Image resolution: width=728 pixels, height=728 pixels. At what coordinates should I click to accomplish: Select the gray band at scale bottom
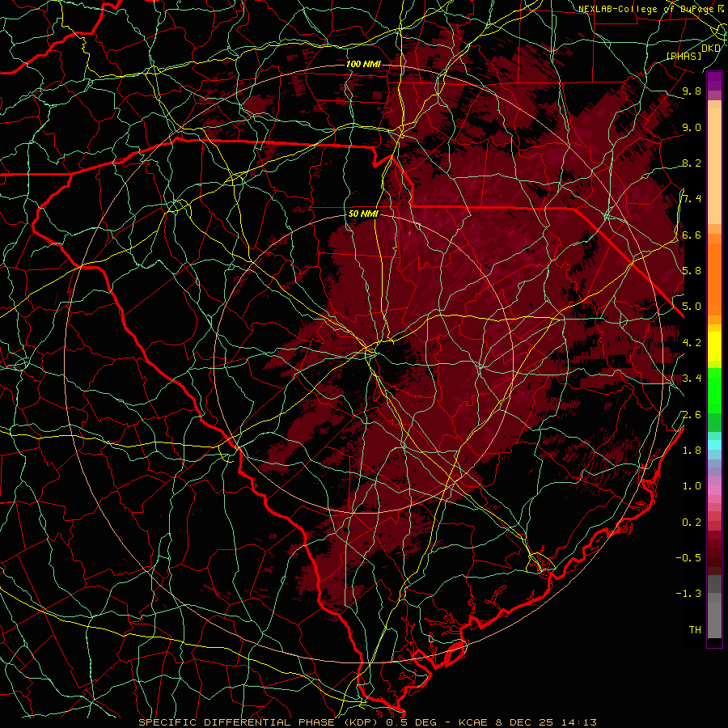coord(714,608)
